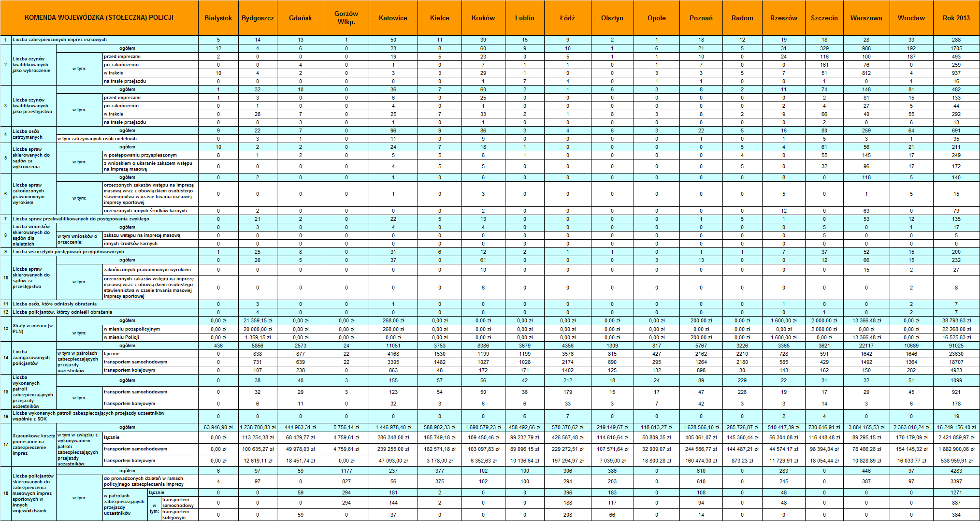Click 'Liczba wszystkich postępowań przygotowawczych' row label
Image resolution: width=980 pixels, height=521 pixels.
(105, 252)
